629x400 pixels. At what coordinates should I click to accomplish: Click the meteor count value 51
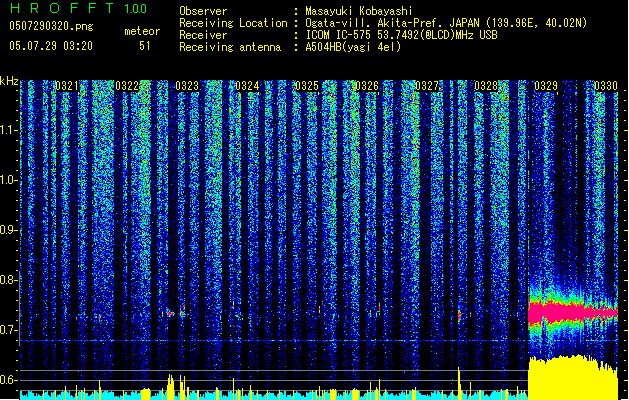pyautogui.click(x=145, y=46)
